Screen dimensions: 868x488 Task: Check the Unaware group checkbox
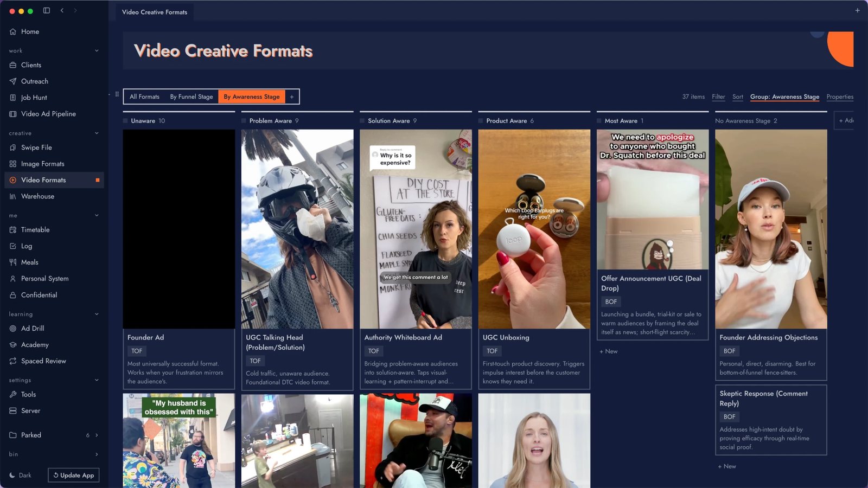click(125, 121)
